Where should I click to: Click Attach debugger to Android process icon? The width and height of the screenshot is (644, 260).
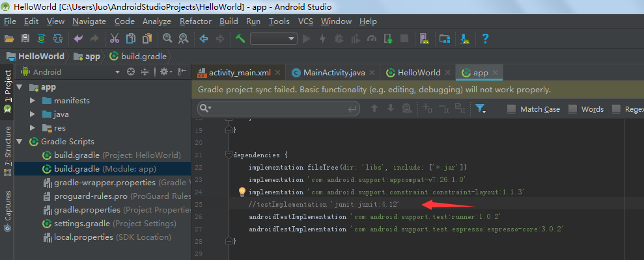[388, 39]
